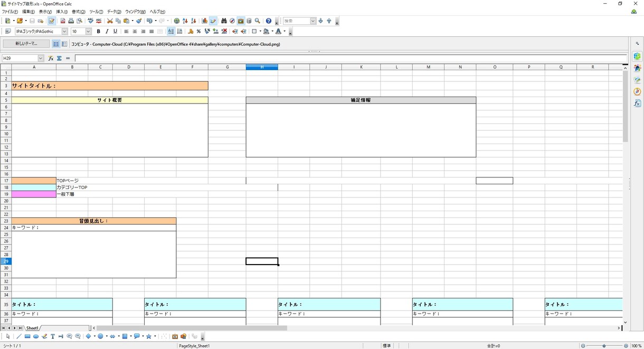Click the Sum sigma icon
The width and height of the screenshot is (644, 349).
pos(59,58)
